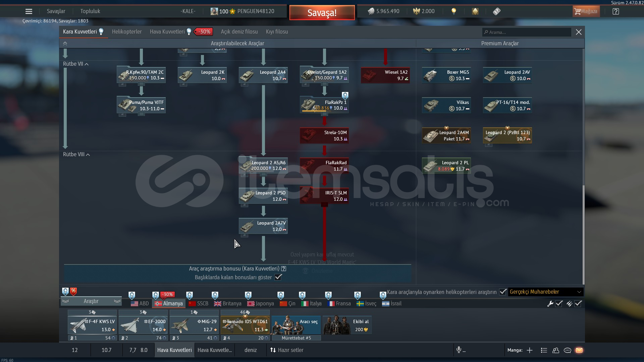Select the IRIS-T SLM vehicle
Image resolution: width=644 pixels, height=362 pixels.
(324, 196)
